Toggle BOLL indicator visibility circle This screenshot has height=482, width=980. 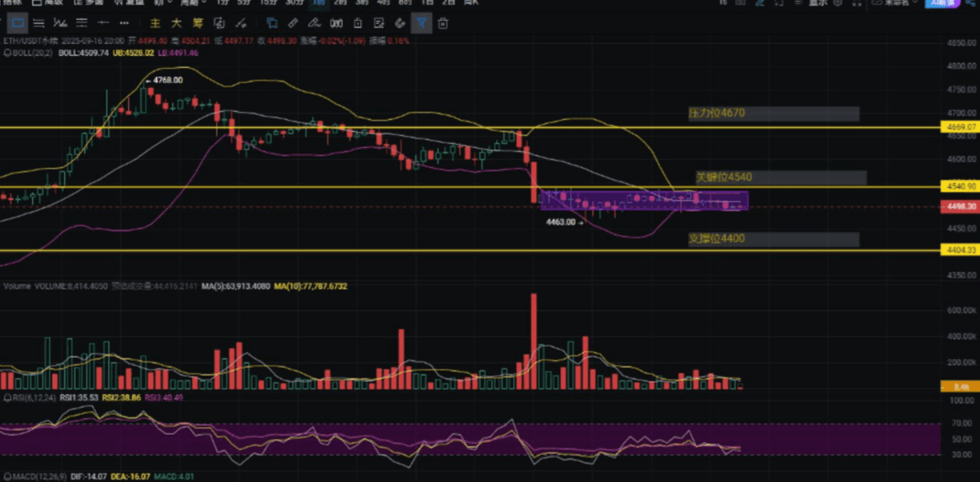coord(6,53)
